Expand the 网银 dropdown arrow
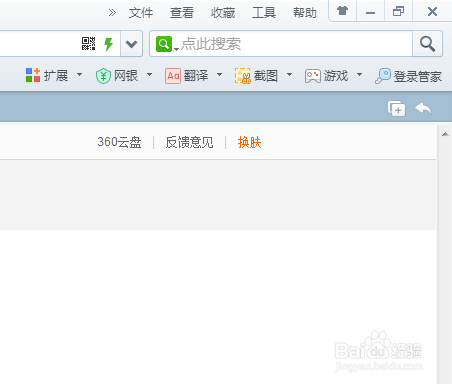The width and height of the screenshot is (452, 384). point(149,75)
